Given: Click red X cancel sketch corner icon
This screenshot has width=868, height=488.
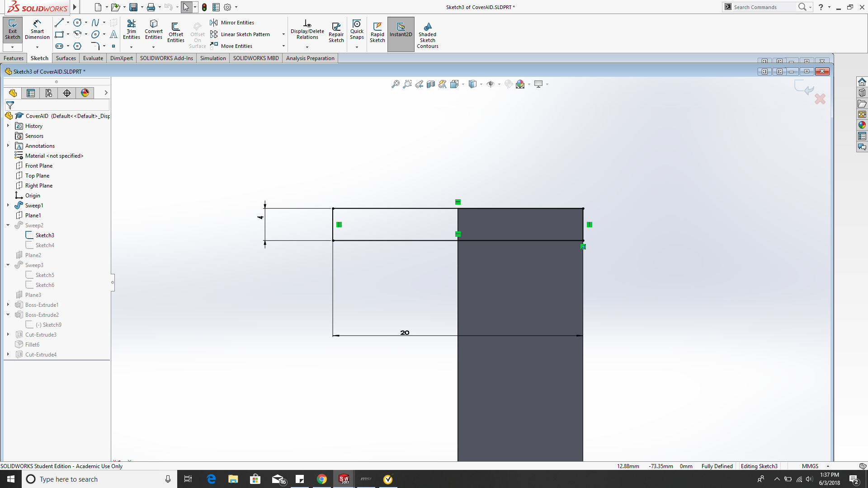Looking at the screenshot, I should pos(820,99).
